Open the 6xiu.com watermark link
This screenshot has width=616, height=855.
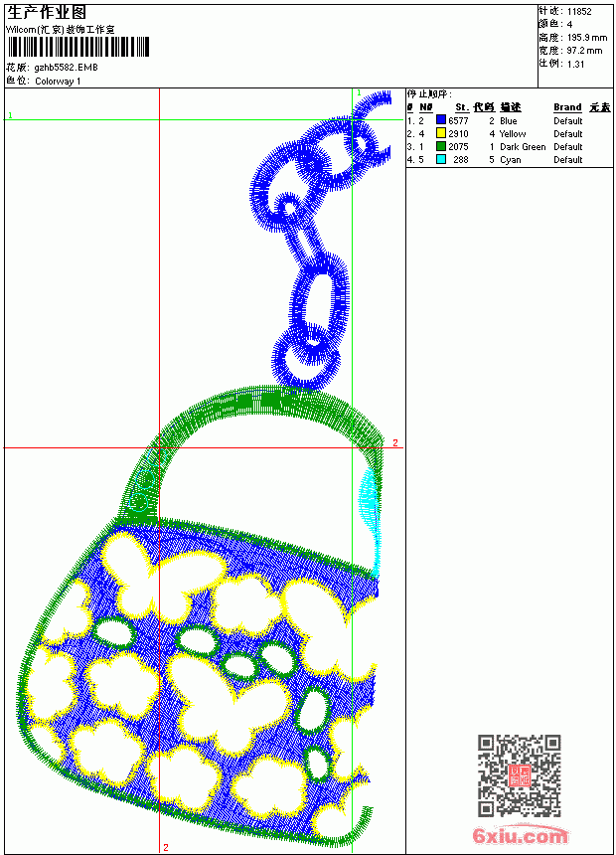click(520, 835)
